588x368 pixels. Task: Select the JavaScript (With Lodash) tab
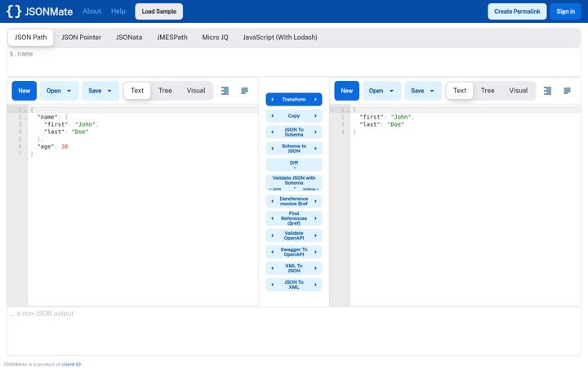[280, 38]
